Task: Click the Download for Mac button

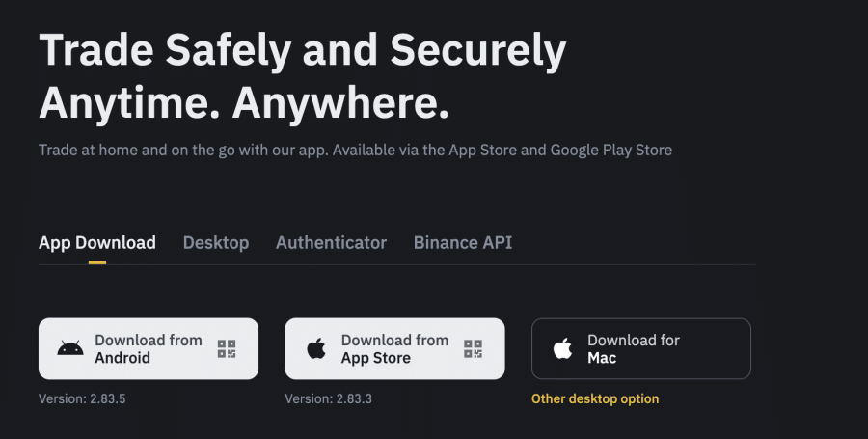Action: pyautogui.click(x=641, y=349)
